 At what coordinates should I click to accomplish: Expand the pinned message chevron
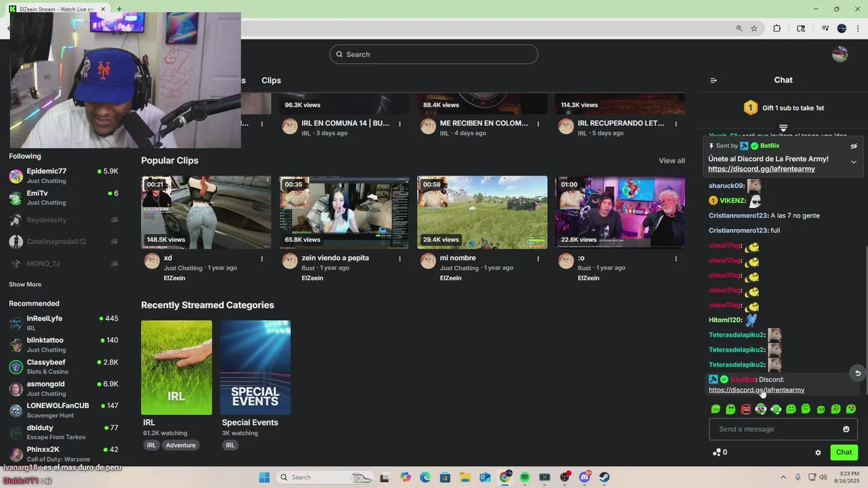click(854, 162)
